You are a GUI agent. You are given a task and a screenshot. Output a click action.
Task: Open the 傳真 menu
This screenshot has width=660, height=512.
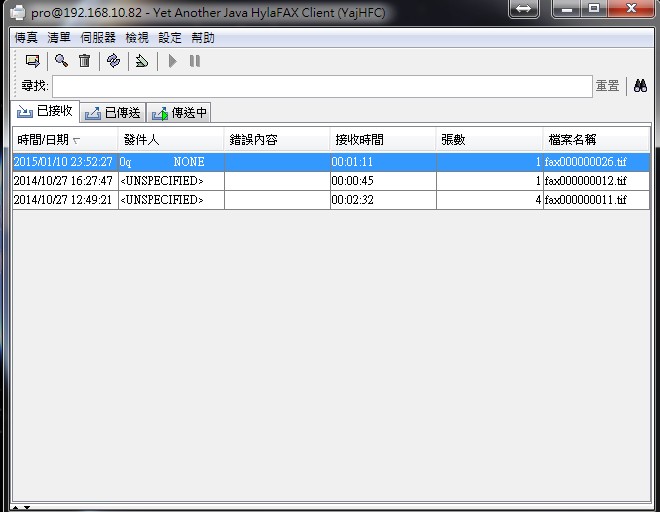(26, 38)
